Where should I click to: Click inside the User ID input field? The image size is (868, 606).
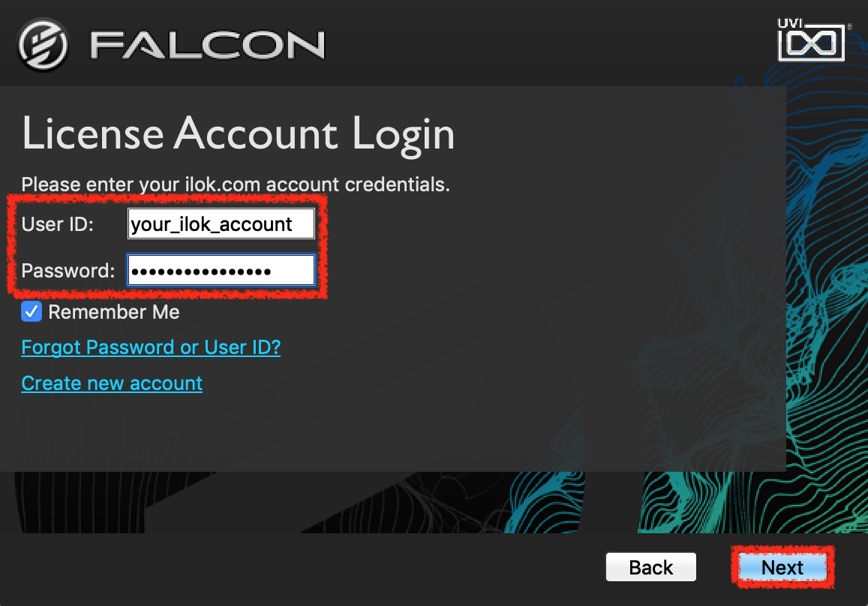220,223
